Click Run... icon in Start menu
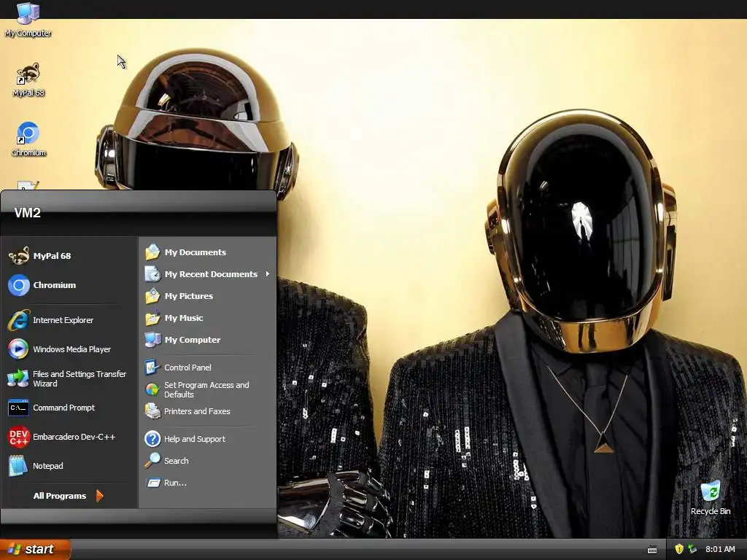Viewport: 747px width, 560px height. [153, 483]
